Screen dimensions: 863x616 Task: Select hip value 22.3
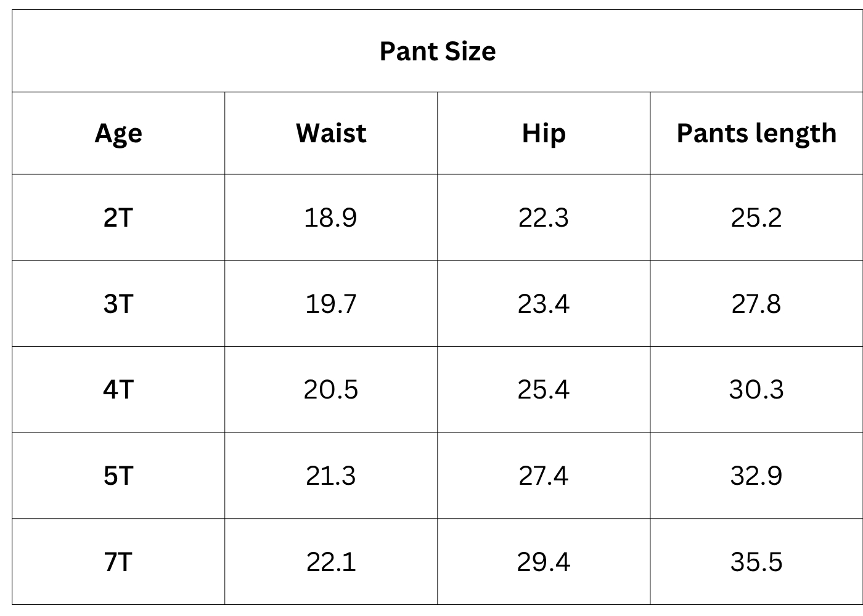[544, 217]
